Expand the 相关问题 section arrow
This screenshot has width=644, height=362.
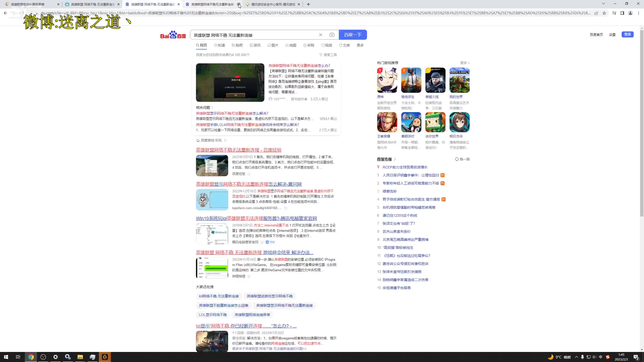(213, 107)
